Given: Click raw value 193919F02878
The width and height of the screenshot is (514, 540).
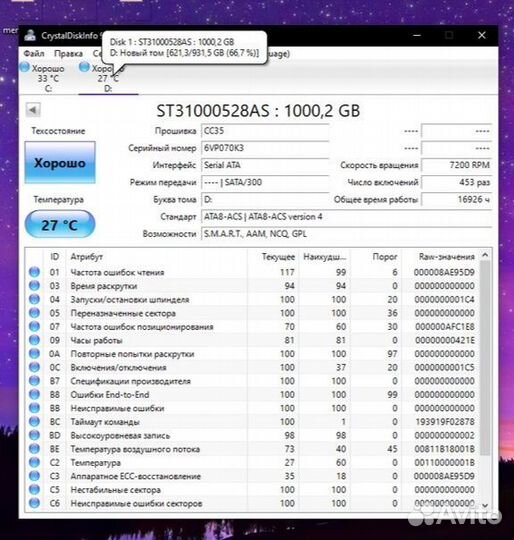Looking at the screenshot, I should tap(445, 422).
